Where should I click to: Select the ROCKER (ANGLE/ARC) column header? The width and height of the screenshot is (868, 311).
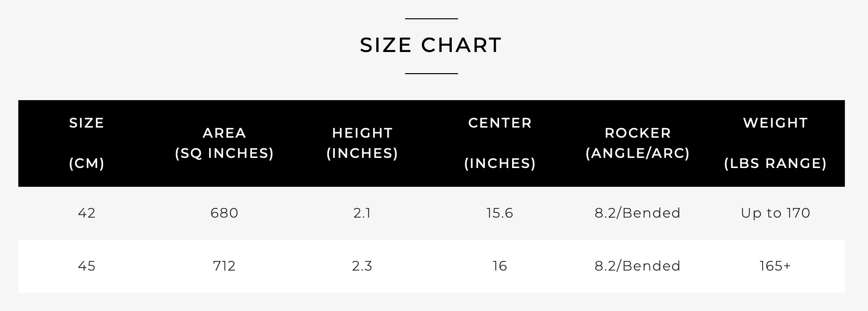[x=638, y=143]
